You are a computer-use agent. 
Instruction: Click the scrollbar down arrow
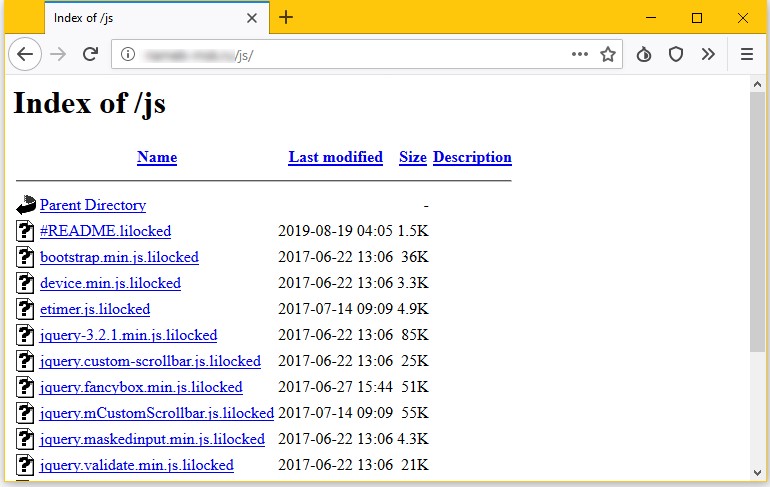click(757, 473)
